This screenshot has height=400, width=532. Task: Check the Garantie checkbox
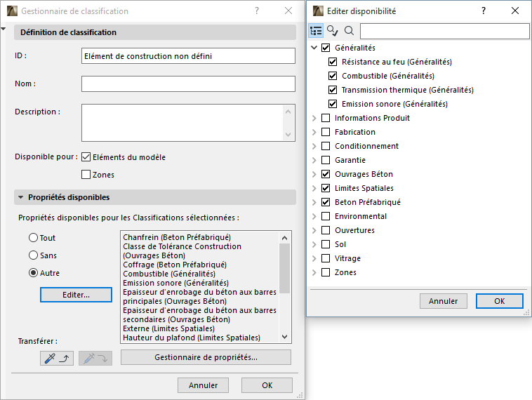tap(326, 160)
